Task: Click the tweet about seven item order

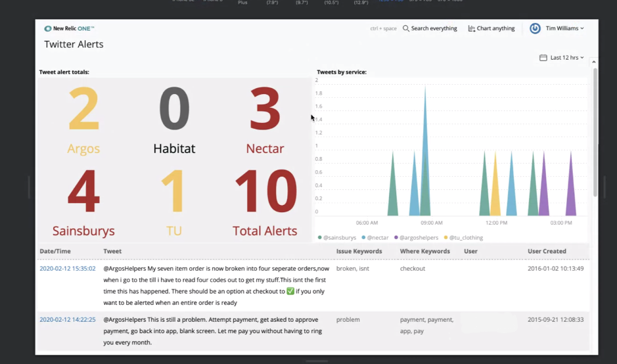Action: [216, 286]
